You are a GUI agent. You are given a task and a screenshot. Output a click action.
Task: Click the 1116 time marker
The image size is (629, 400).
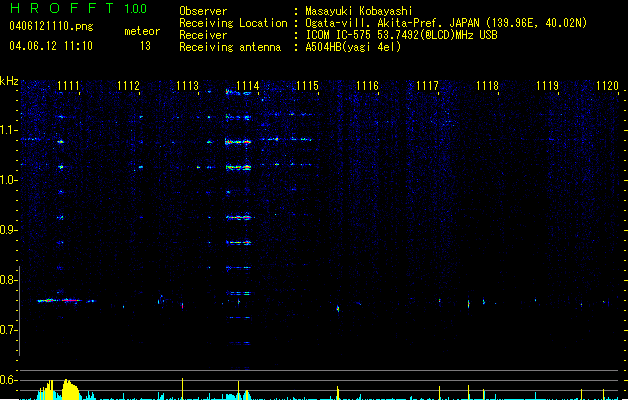point(367,86)
